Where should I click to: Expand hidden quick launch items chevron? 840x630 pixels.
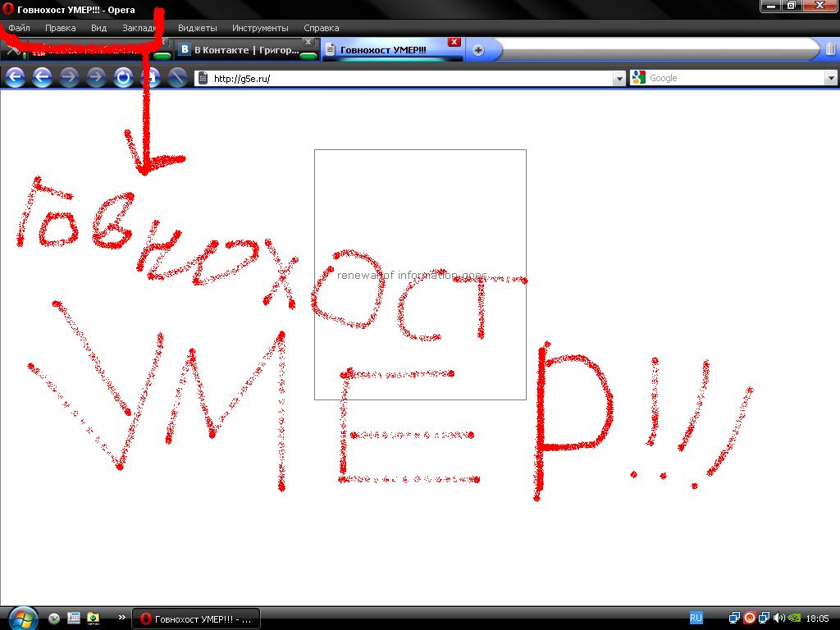pos(122,618)
